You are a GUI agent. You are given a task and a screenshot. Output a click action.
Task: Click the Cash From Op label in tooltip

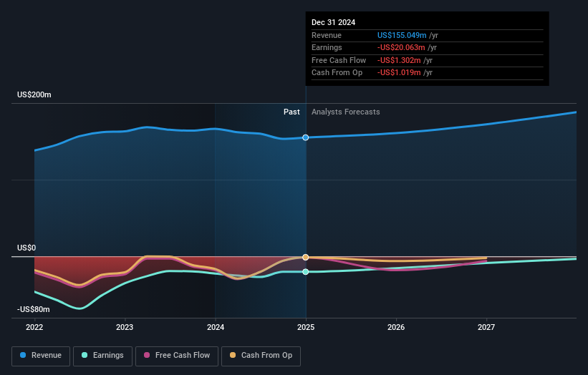tap(337, 73)
